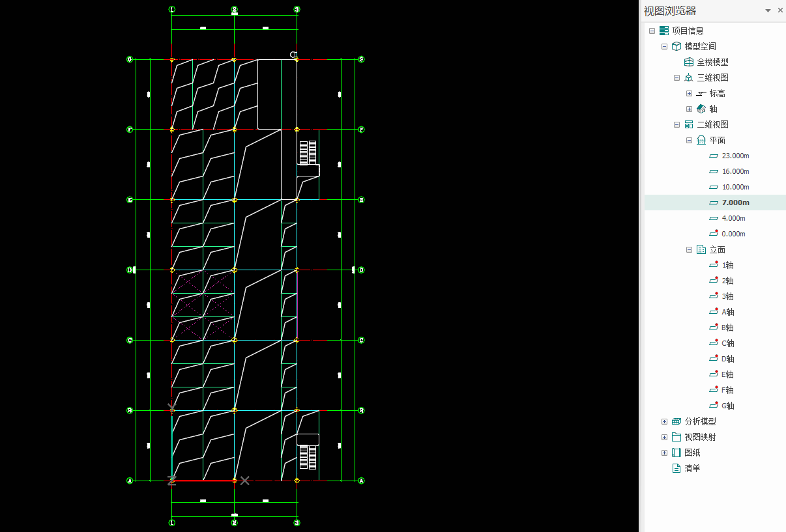This screenshot has width=786, height=532.
Task: Expand the 轴 tree node
Action: (x=689, y=109)
